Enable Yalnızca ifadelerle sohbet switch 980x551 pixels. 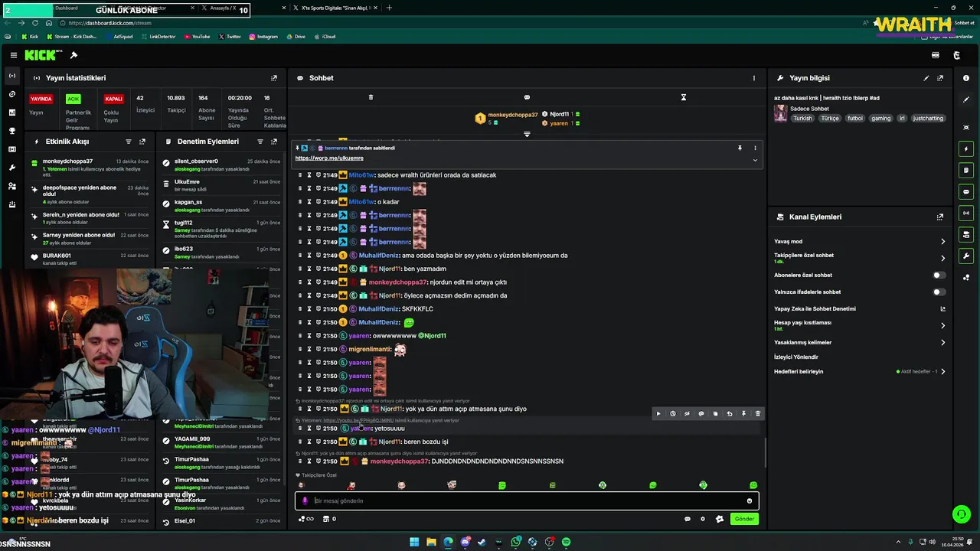point(939,292)
